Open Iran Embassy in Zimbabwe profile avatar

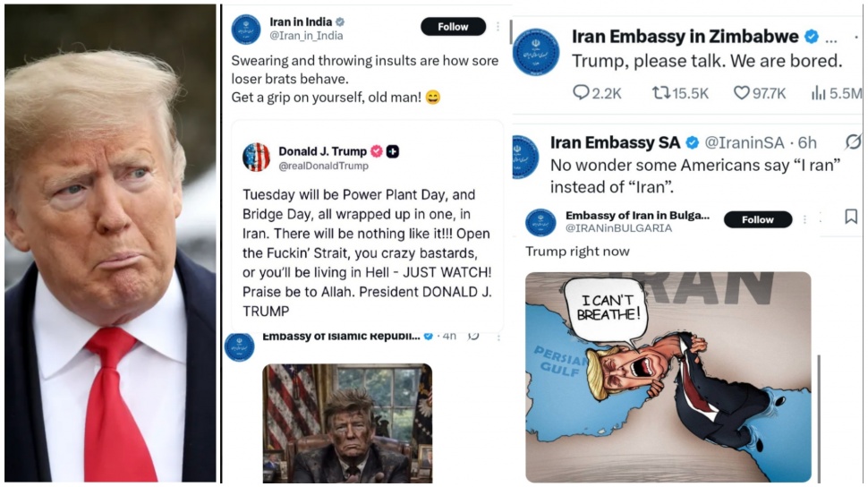pos(536,51)
